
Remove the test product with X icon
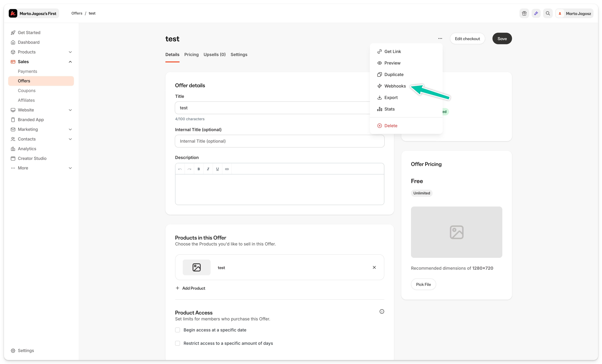click(x=374, y=267)
